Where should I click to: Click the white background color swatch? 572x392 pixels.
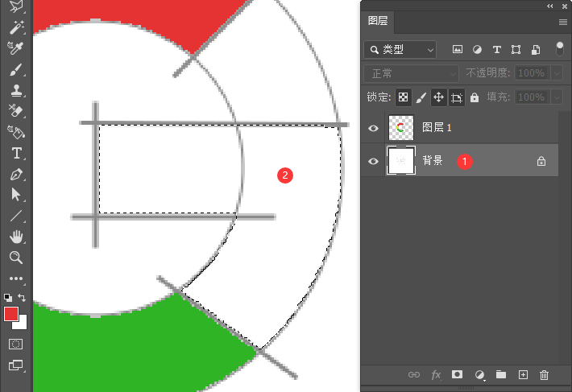[x=23, y=325]
